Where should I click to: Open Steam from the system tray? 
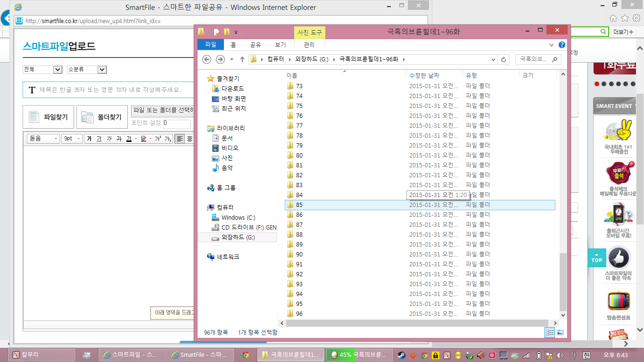[401, 355]
